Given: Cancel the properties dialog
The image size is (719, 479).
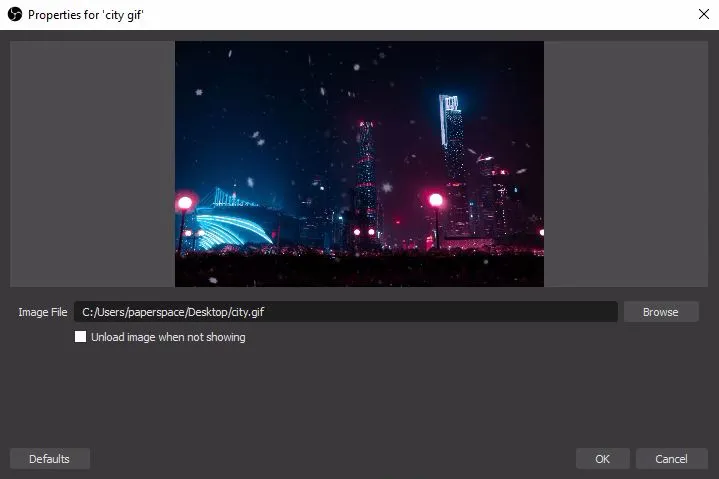Looking at the screenshot, I should [671, 459].
